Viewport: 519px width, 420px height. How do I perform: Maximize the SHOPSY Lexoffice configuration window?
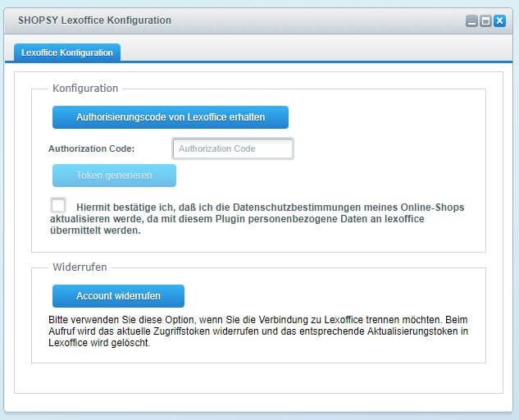point(485,21)
